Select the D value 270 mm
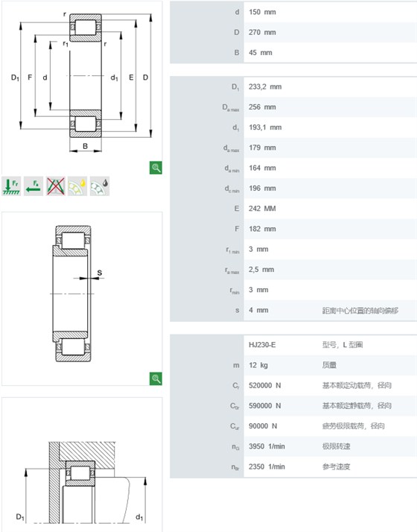The height and width of the screenshot is (532, 417). click(262, 33)
